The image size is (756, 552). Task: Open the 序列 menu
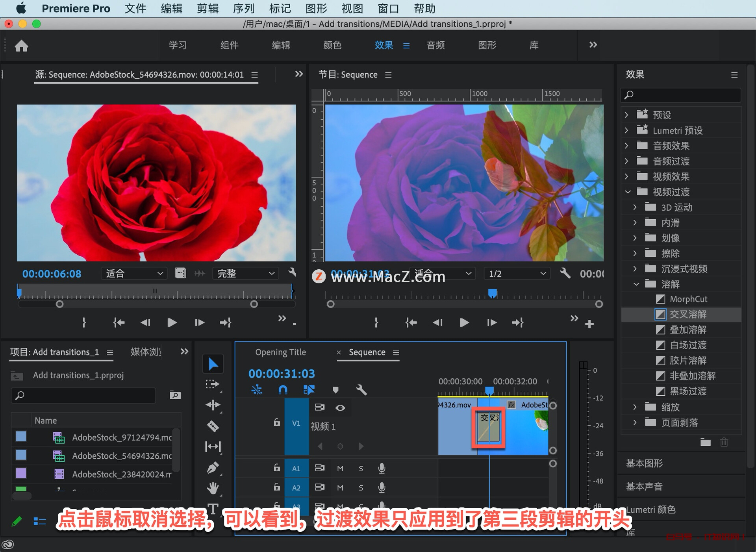[x=244, y=8]
